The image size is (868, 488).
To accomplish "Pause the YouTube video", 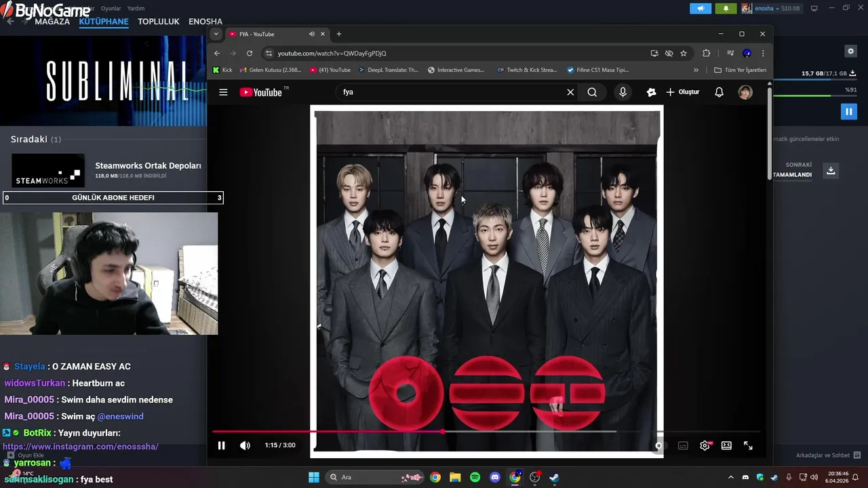I will pos(221,445).
